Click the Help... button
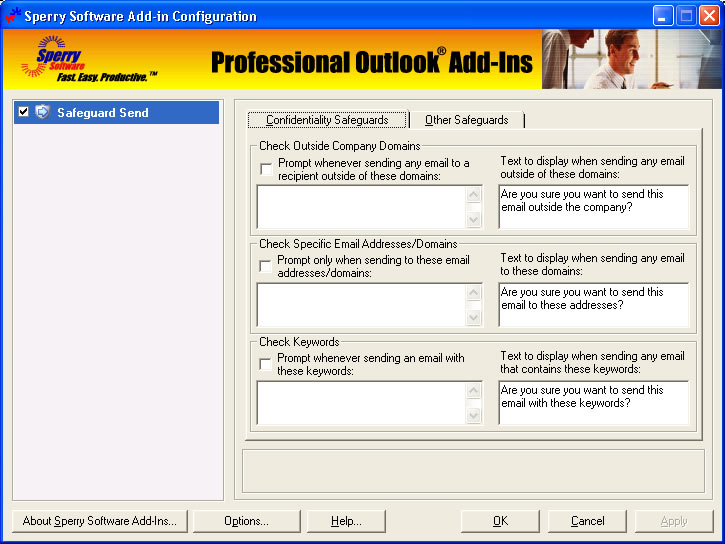Screen dimensions: 725x544 (346, 521)
